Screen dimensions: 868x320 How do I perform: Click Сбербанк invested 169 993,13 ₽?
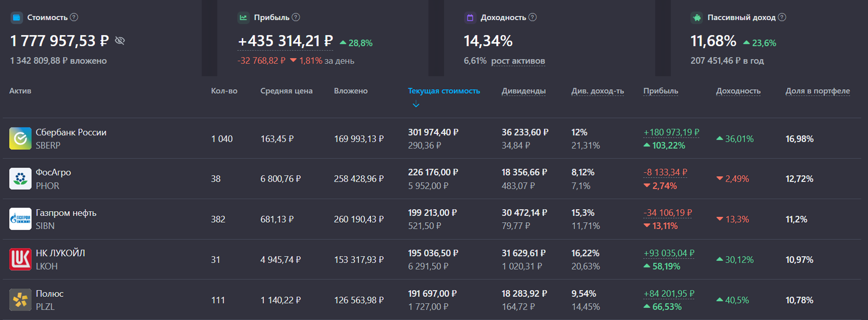pyautogui.click(x=359, y=139)
